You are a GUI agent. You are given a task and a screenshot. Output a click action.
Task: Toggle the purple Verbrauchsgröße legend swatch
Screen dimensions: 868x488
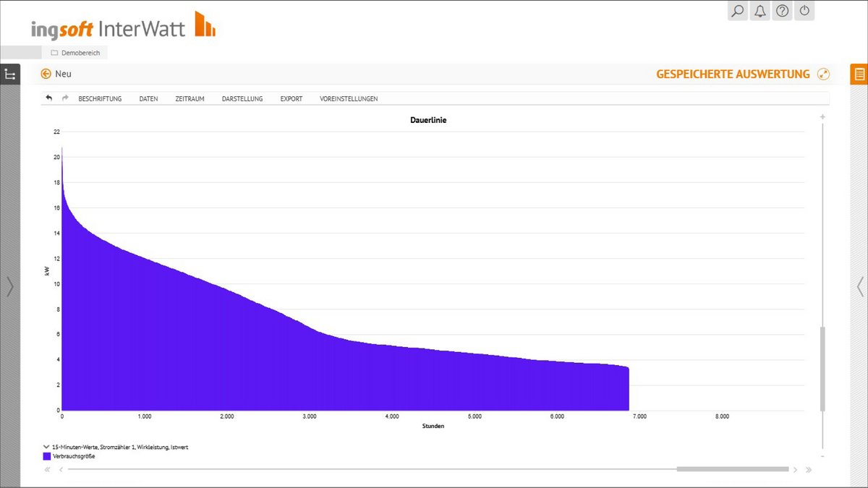coord(47,456)
